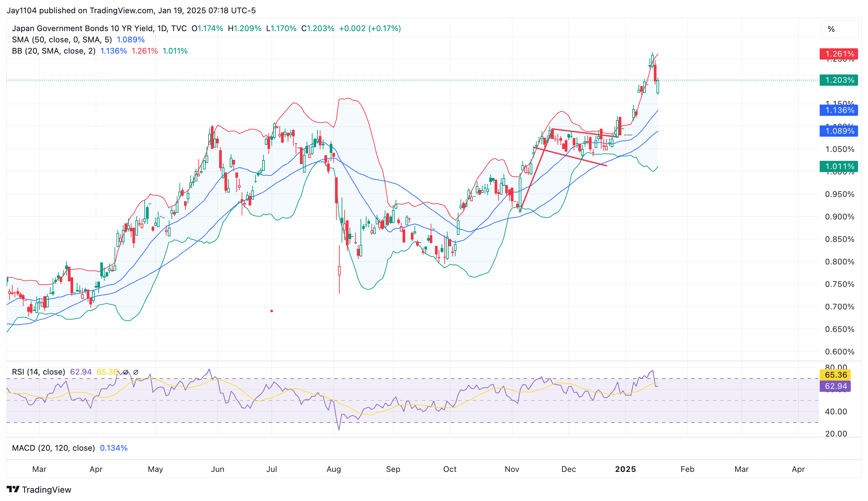Click the 0.600% price axis label
868x501 pixels.
pos(840,352)
